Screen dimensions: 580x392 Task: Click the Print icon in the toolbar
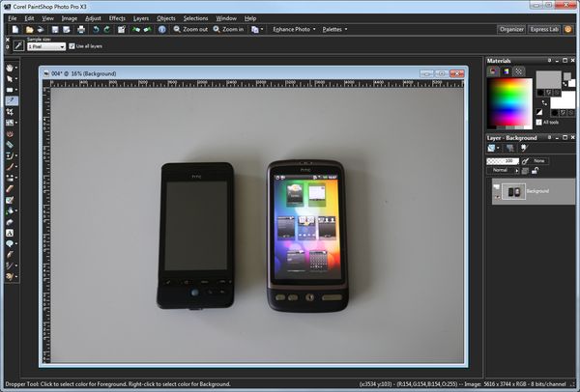click(x=80, y=30)
